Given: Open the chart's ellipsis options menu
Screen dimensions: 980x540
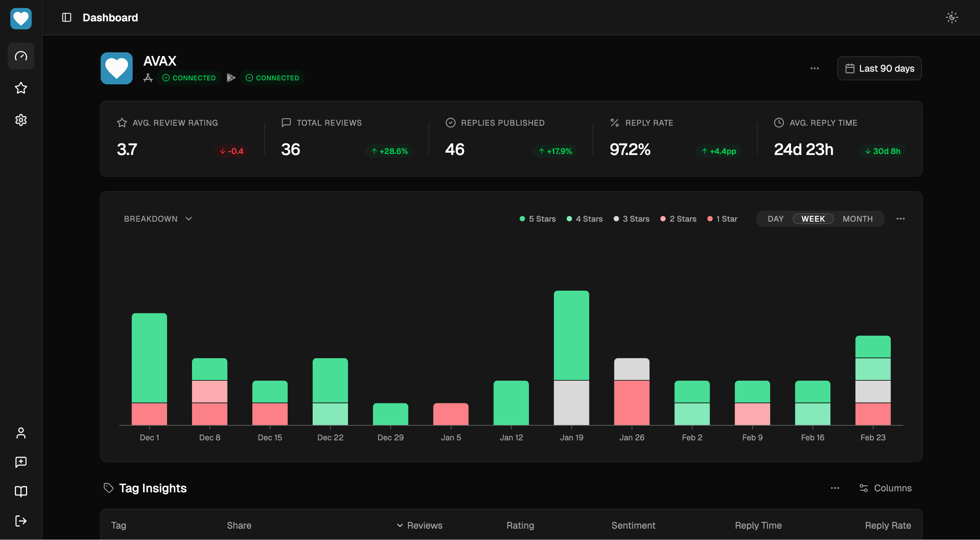Looking at the screenshot, I should click(901, 218).
